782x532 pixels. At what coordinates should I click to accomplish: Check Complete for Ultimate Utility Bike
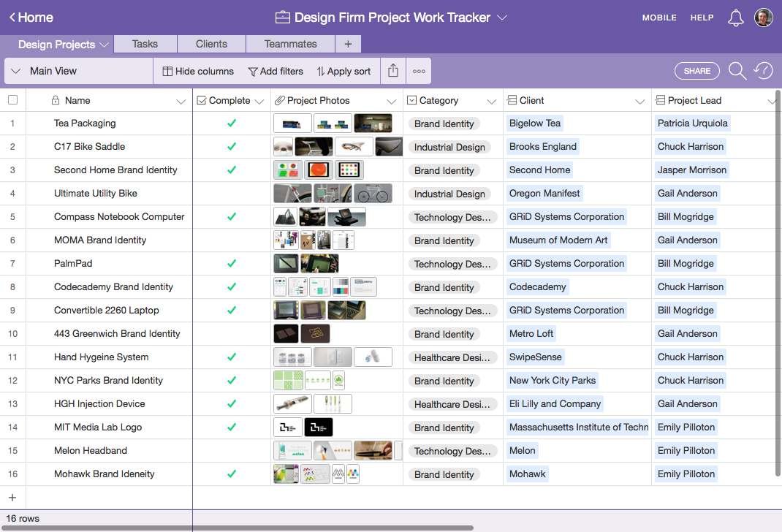pos(232,194)
